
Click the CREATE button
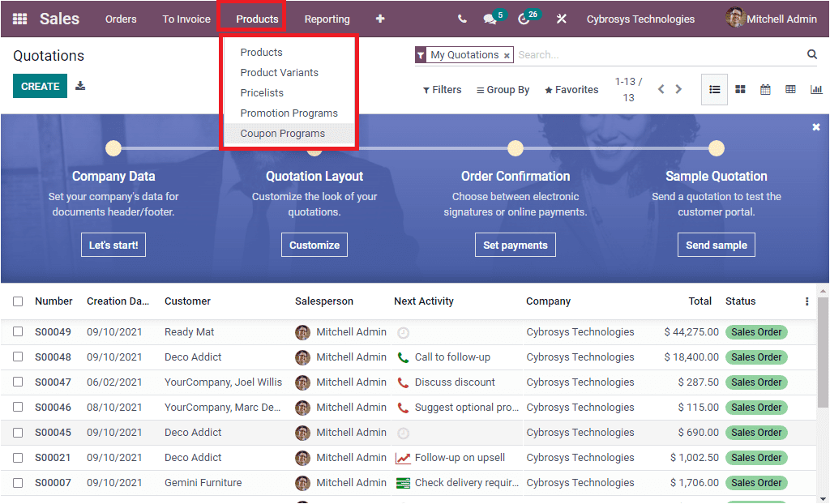pos(40,85)
